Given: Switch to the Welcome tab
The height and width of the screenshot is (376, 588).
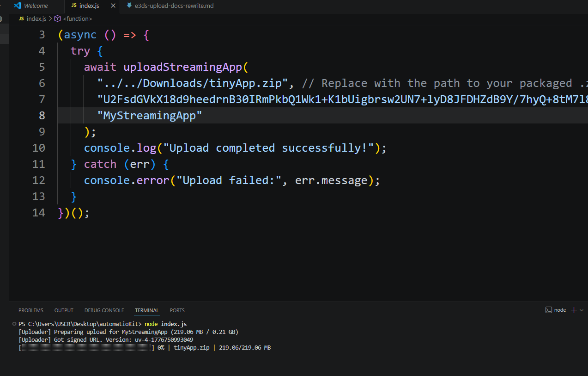Looking at the screenshot, I should [x=36, y=6].
